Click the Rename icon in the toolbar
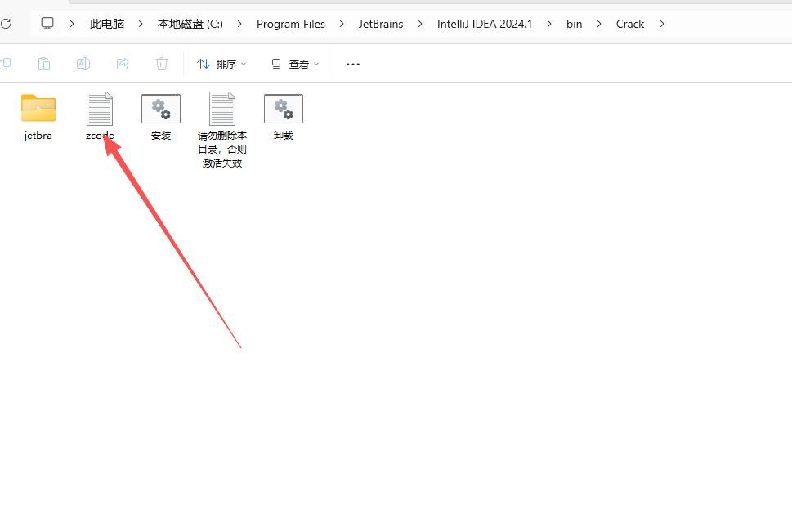 pyautogui.click(x=83, y=63)
